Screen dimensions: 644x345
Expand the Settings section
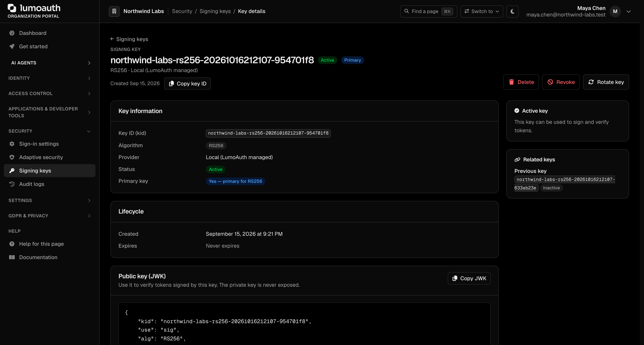coord(49,200)
